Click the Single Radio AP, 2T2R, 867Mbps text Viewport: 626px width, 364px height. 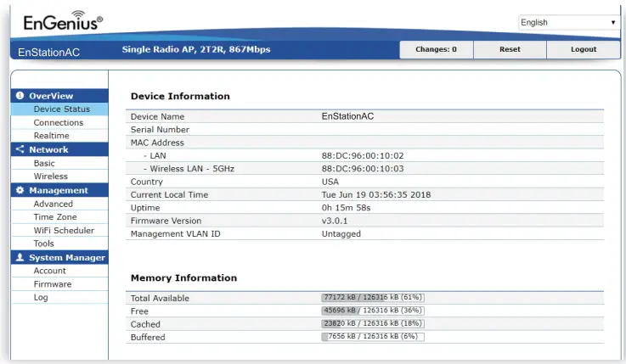(x=196, y=49)
